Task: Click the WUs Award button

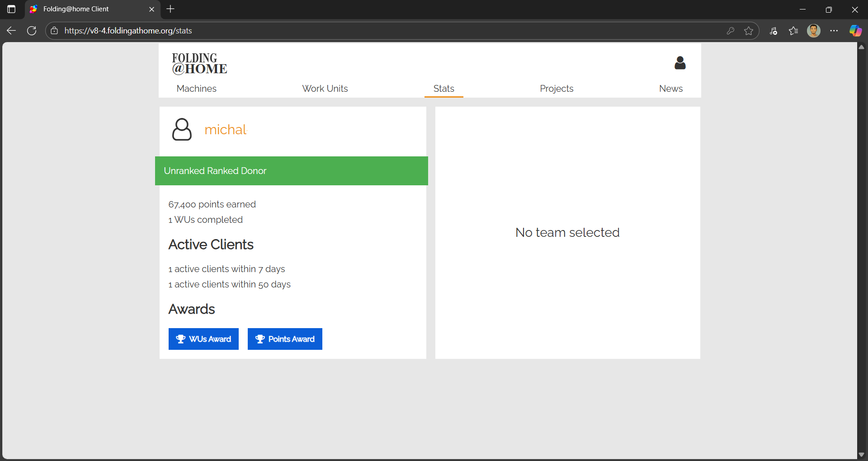Action: pyautogui.click(x=203, y=339)
